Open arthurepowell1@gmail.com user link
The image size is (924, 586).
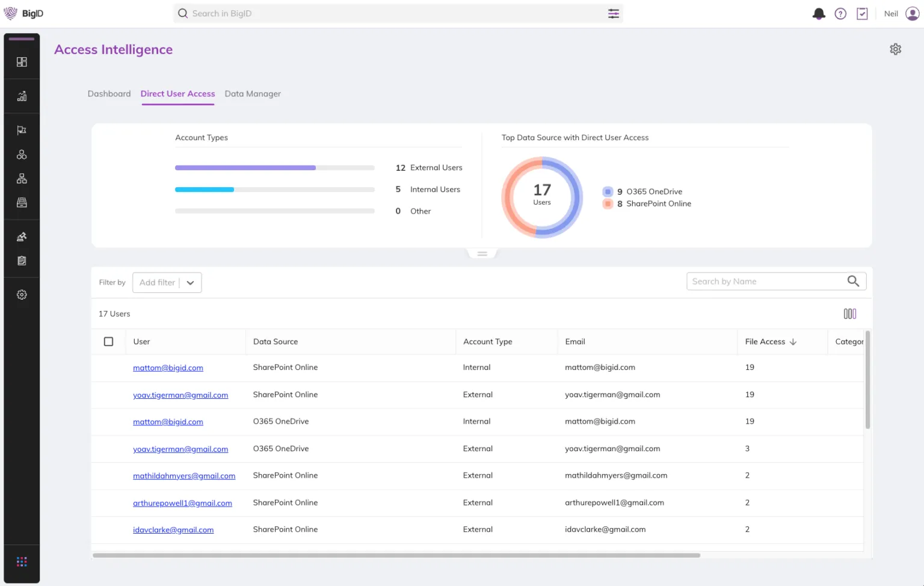pyautogui.click(x=182, y=503)
